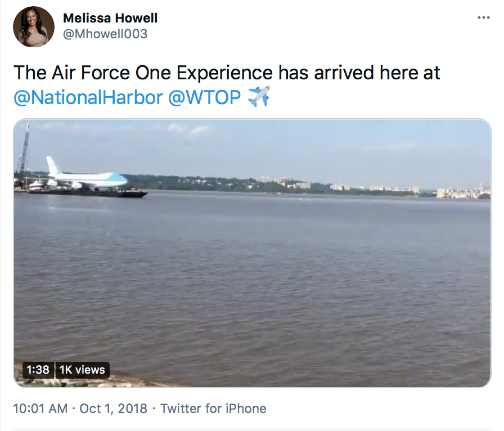This screenshot has width=504, height=431.
Task: Open the @NationalHarbor mention
Action: 88,97
